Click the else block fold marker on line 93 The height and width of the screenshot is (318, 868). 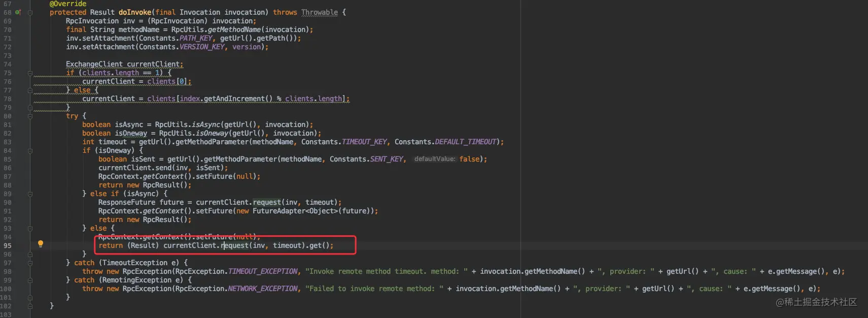[30, 228]
